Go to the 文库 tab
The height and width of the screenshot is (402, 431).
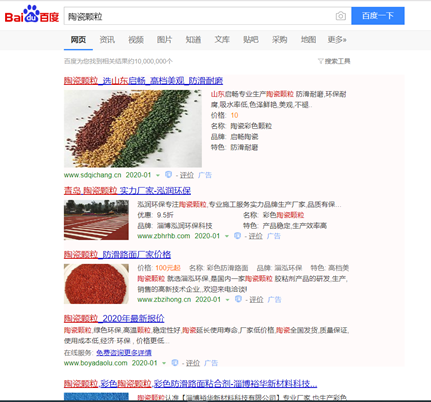tap(222, 40)
